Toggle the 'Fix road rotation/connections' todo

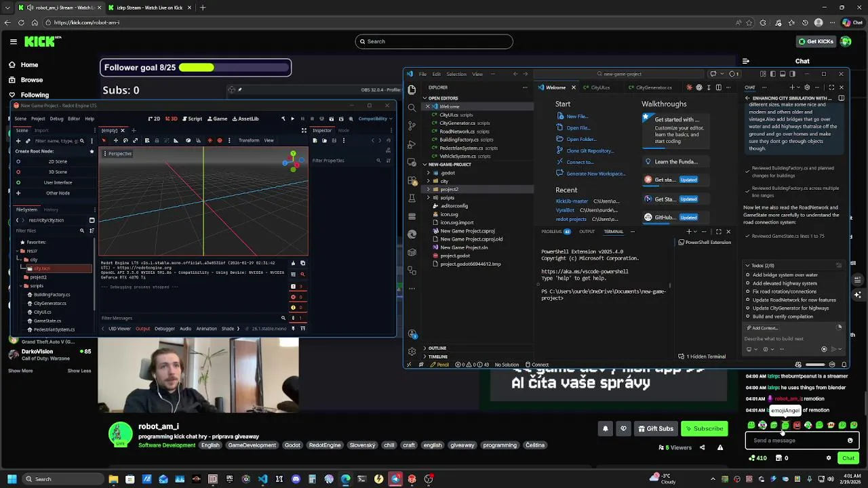point(748,291)
